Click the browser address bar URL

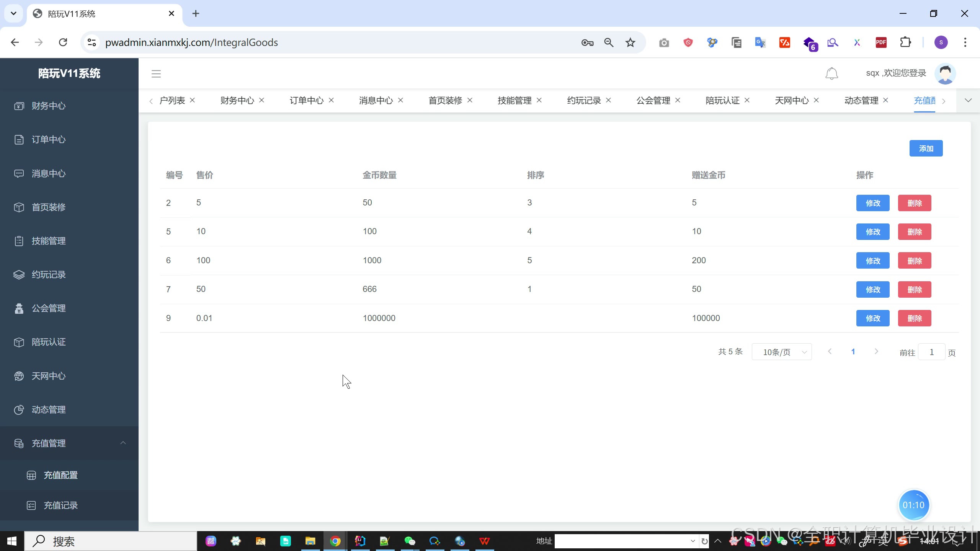pos(191,42)
